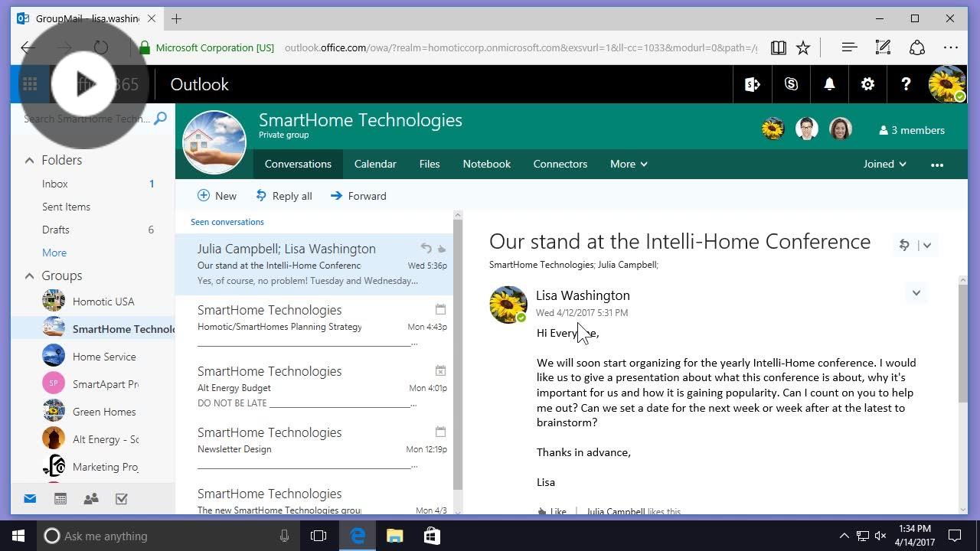Image resolution: width=980 pixels, height=551 pixels.
Task: Click Forward in the toolbar
Action: click(358, 196)
